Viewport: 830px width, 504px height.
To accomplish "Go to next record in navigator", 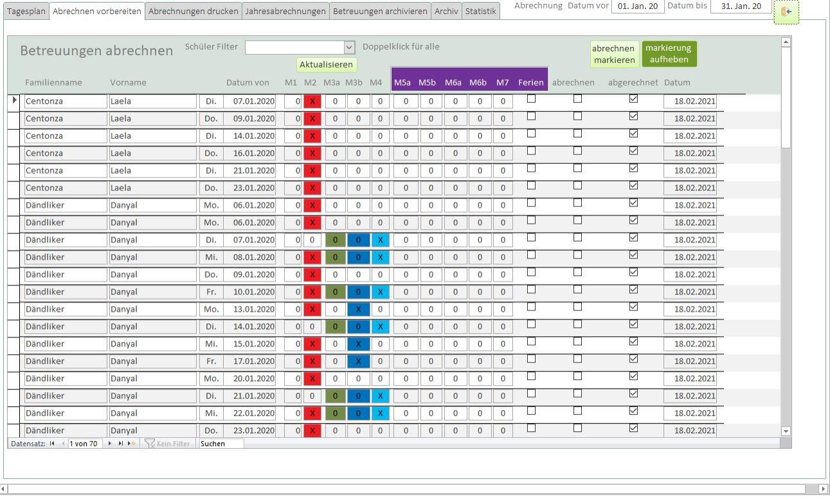I will (x=110, y=444).
